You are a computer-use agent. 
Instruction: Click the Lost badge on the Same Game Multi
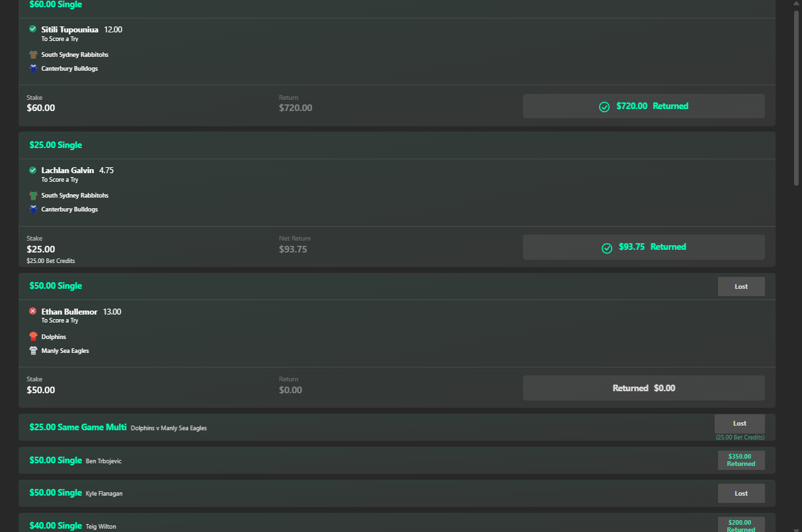pos(740,424)
